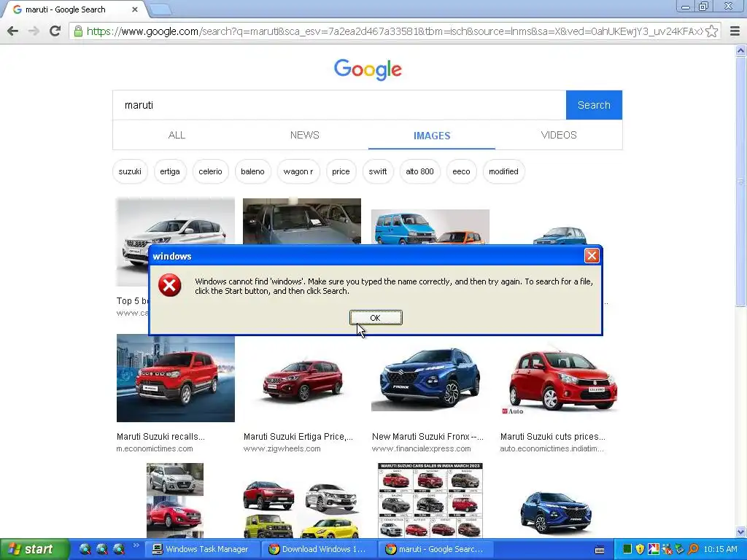The image size is (747, 560).
Task: Click the green task manager tray icon
Action: [627, 549]
